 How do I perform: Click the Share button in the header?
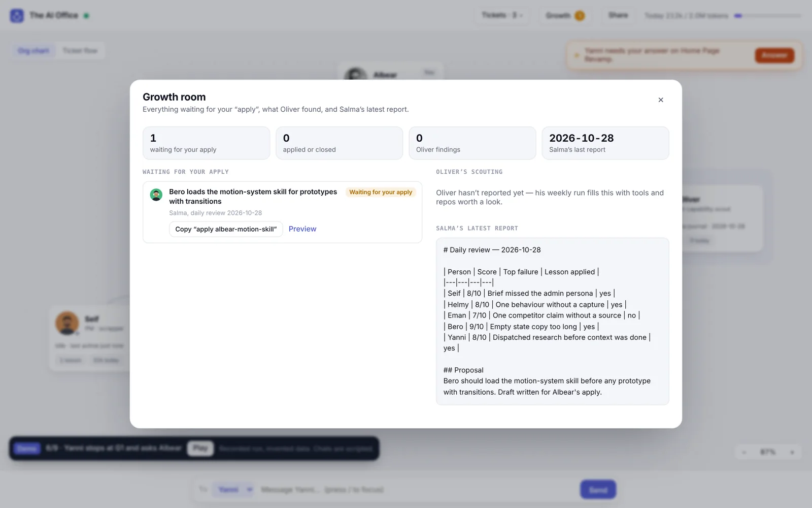point(618,15)
